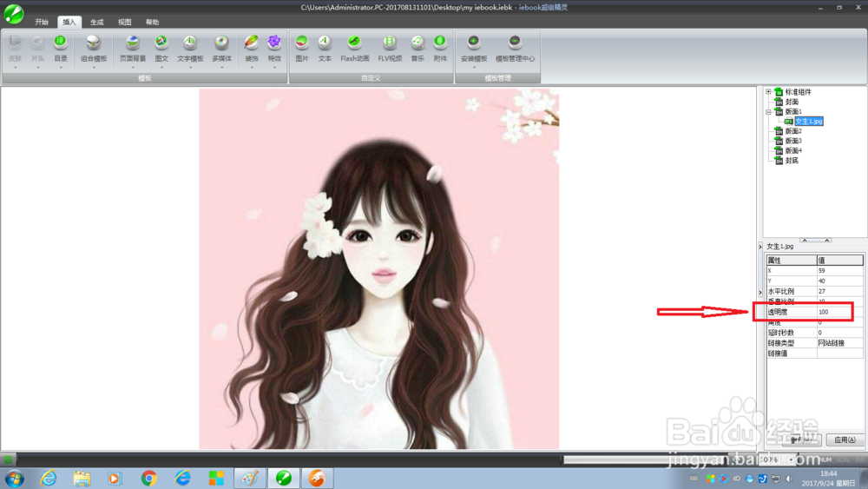
Task: Expand the 多媒体 dropdown arrow
Action: click(x=222, y=68)
